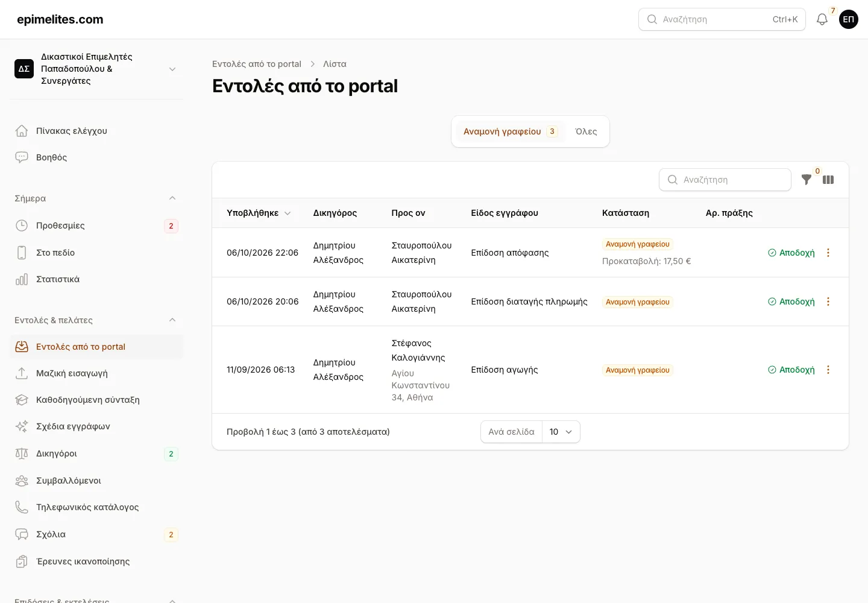Viewport: 868px width, 603px height.
Task: Click the 11/09/2026 06:13 date cell
Action: coord(261,370)
